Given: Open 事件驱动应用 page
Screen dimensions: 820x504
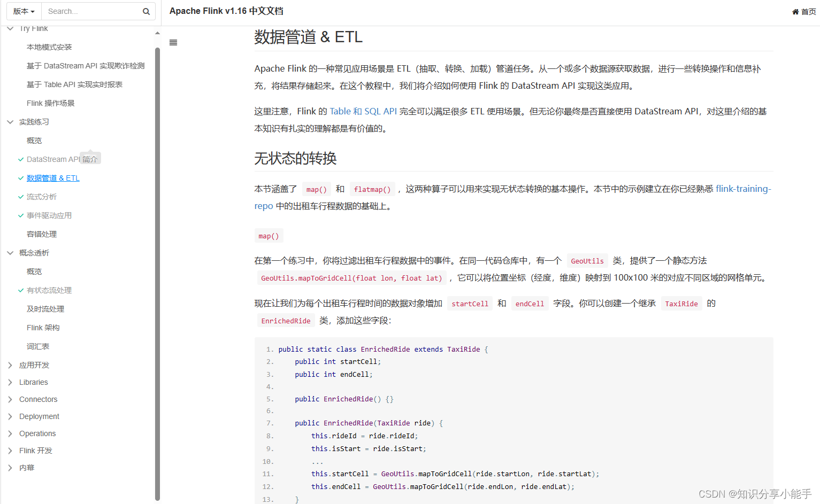Looking at the screenshot, I should click(49, 215).
